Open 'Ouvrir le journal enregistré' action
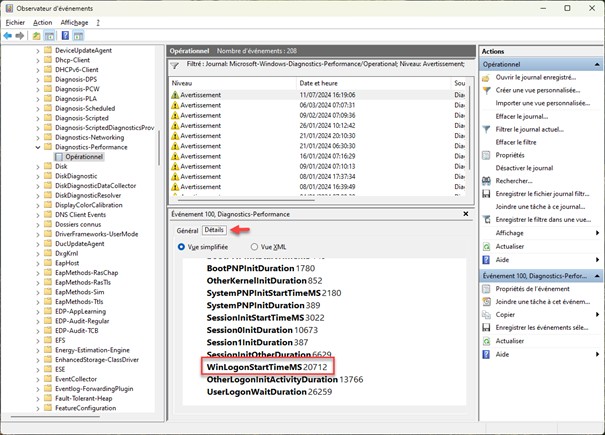Screen dimensions: 605x435 pos(536,77)
